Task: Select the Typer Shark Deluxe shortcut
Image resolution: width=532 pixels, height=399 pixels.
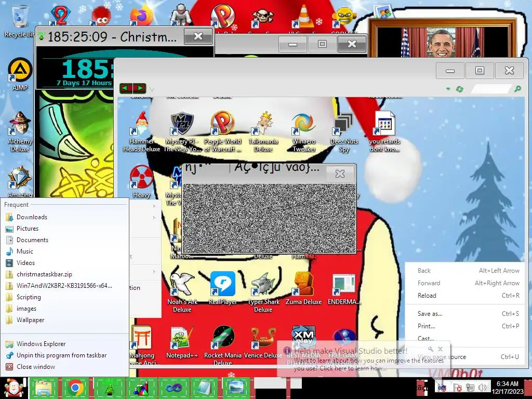Action: click(x=263, y=292)
